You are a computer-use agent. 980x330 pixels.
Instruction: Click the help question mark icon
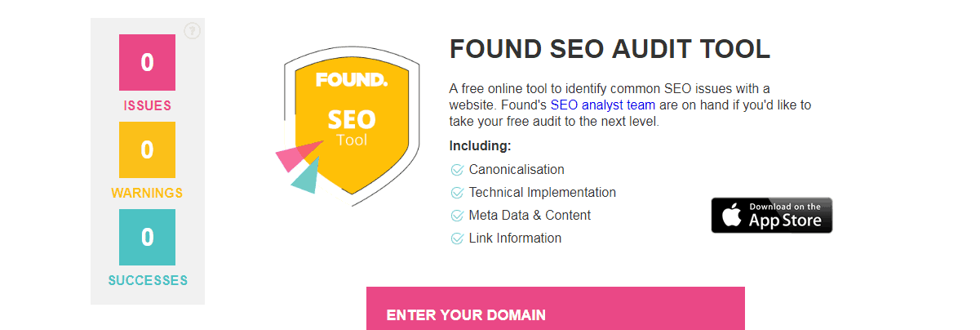192,31
